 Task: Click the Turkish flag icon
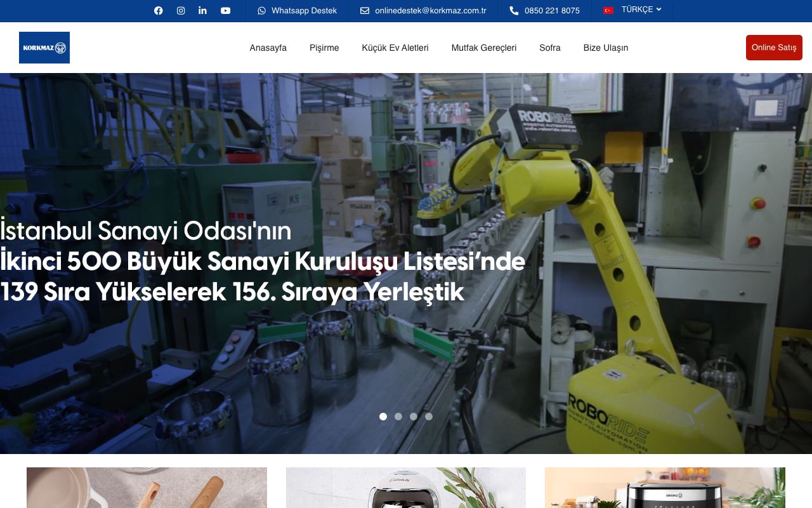tap(608, 10)
